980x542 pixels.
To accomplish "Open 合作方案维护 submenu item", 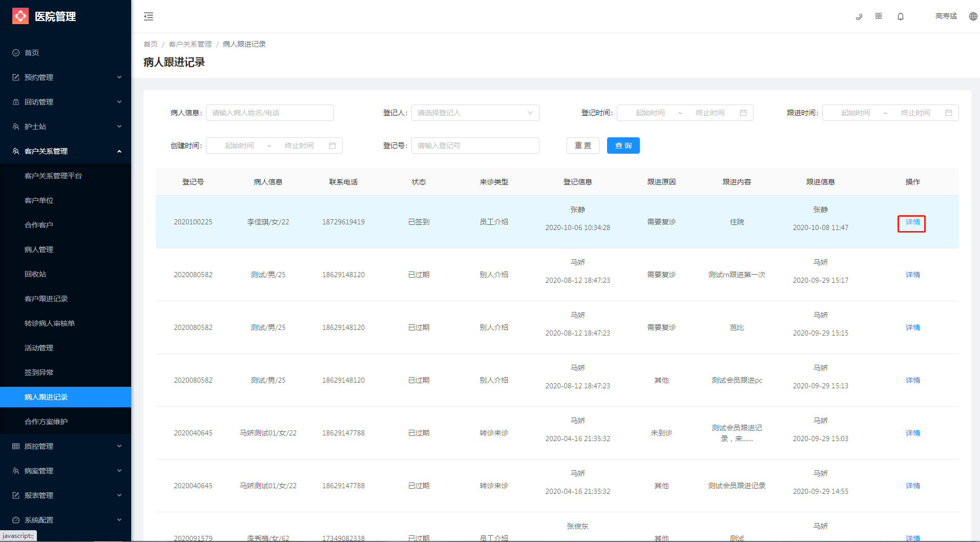I will click(66, 422).
